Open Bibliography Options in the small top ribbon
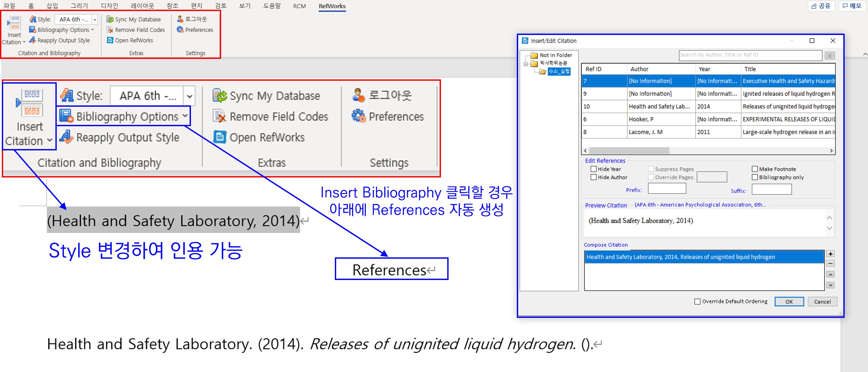 click(62, 30)
